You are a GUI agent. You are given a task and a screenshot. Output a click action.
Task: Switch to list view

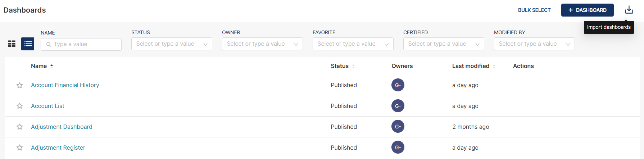coord(28,44)
